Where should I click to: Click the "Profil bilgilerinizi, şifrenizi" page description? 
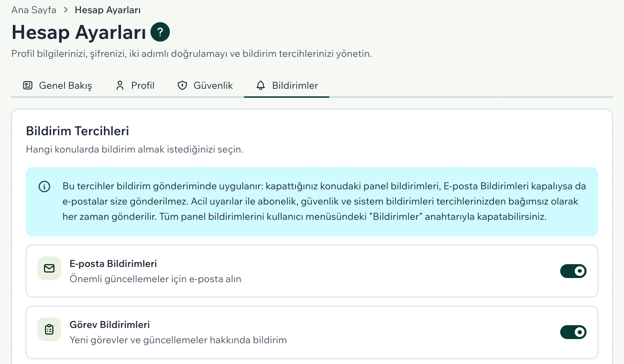192,54
